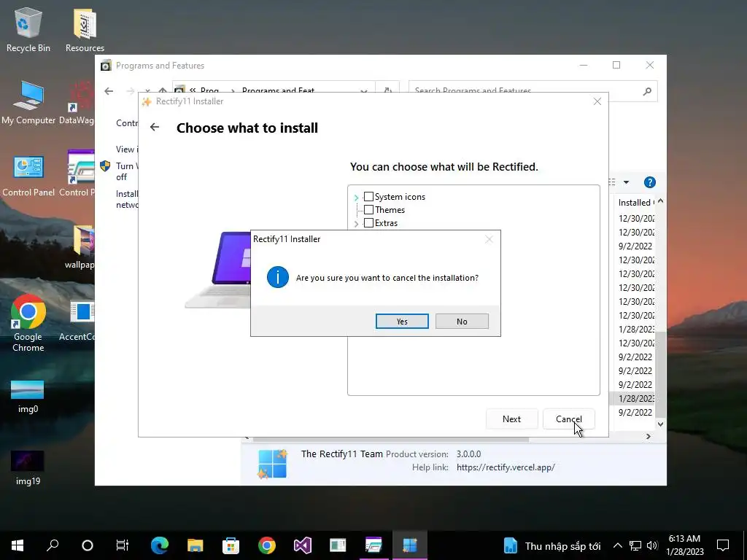Select the img0 image file on desktop
This screenshot has height=560, width=747.
(x=28, y=396)
